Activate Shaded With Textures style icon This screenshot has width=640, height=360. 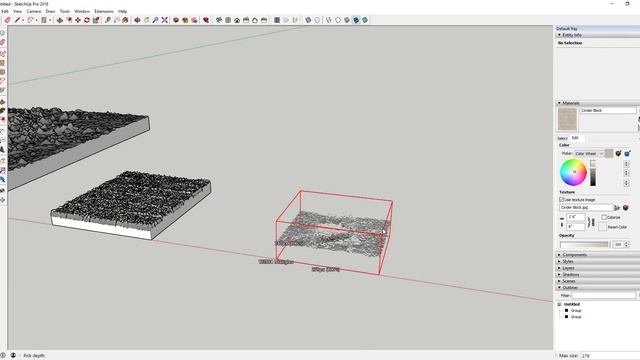coord(356,20)
